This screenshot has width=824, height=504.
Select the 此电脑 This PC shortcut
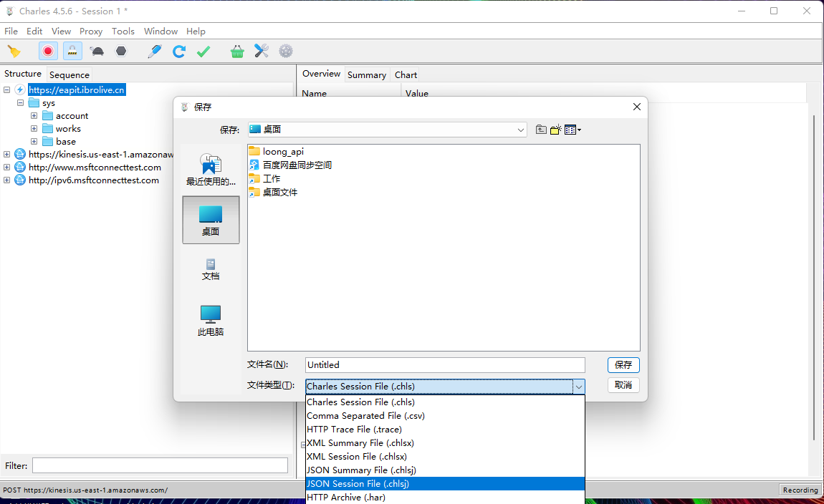tap(211, 320)
